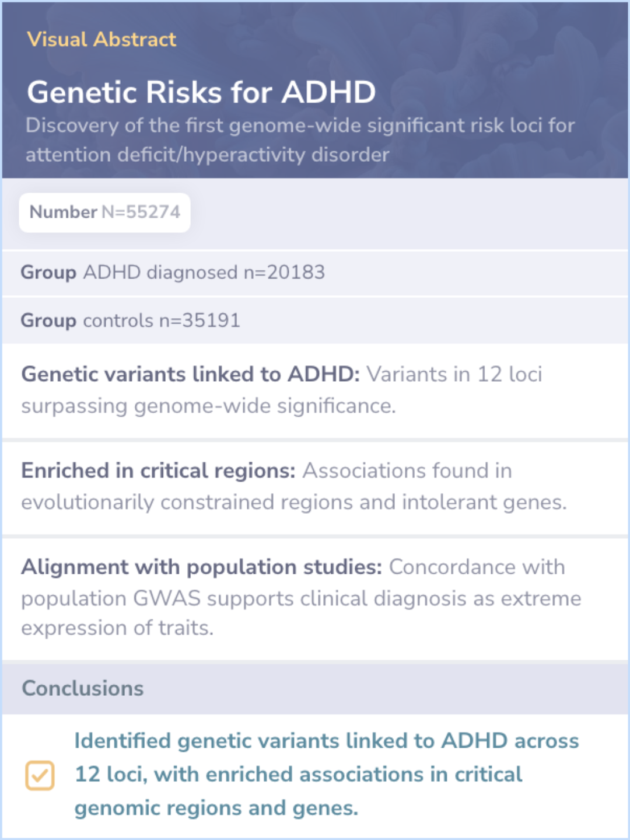Select the Genetic Risks for ADHD title
The width and height of the screenshot is (630, 840).
point(201,92)
